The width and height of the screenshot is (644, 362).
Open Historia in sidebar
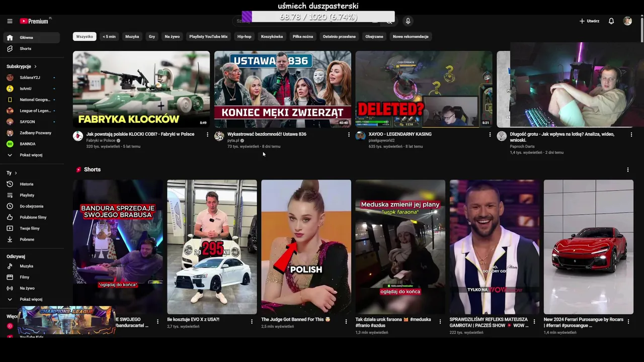point(31,184)
